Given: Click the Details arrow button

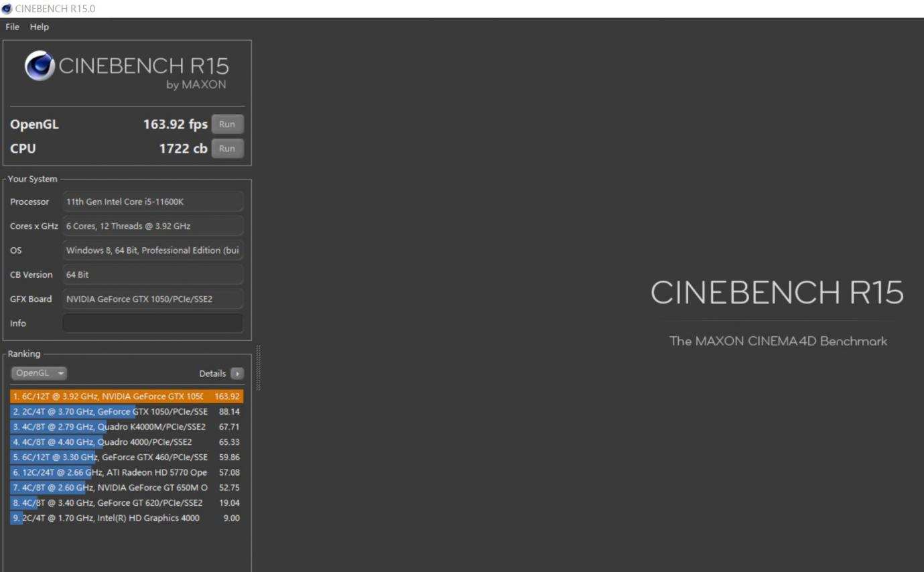Looking at the screenshot, I should pos(237,373).
